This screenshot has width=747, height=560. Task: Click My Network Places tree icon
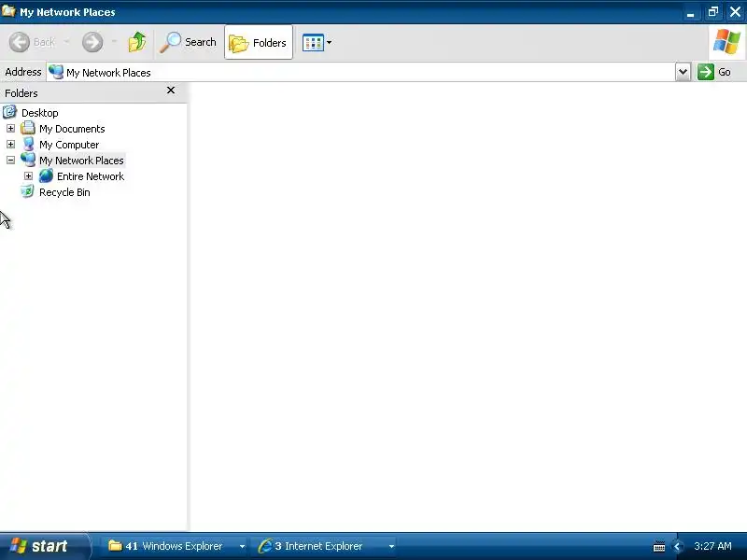[x=28, y=160]
